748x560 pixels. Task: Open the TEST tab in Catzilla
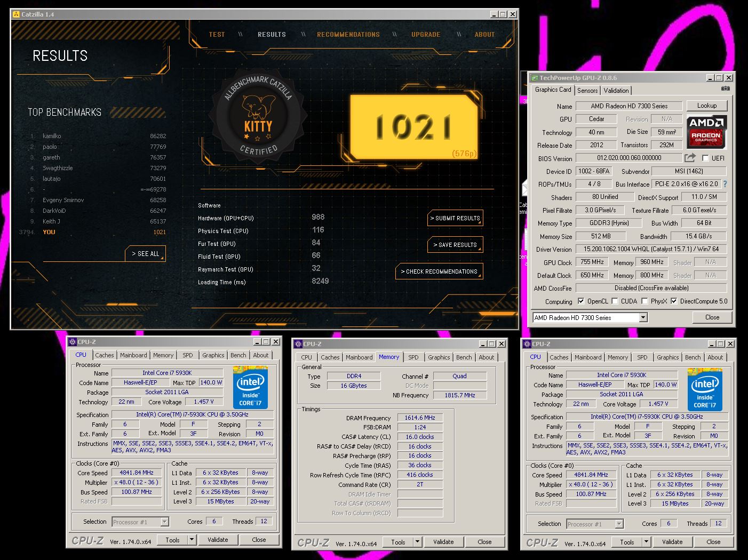click(217, 34)
